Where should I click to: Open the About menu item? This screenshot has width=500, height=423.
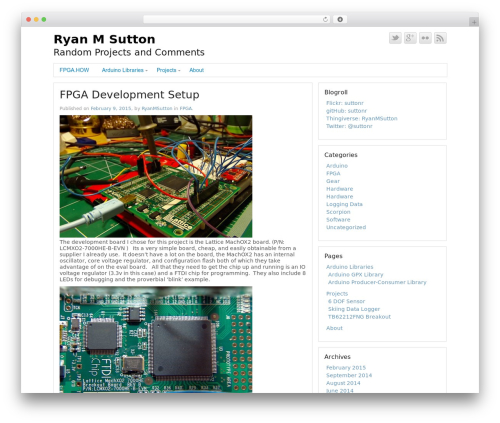pyautogui.click(x=196, y=70)
